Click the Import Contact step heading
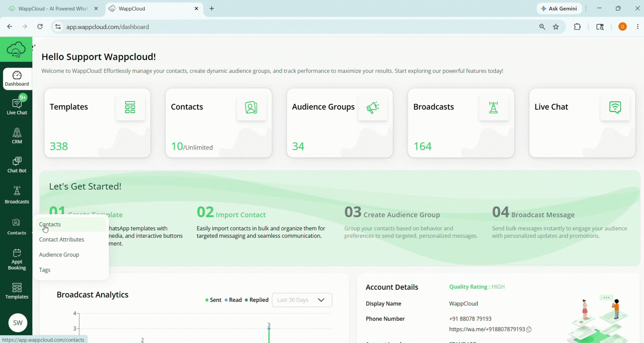The height and width of the screenshot is (343, 644). coord(241,215)
